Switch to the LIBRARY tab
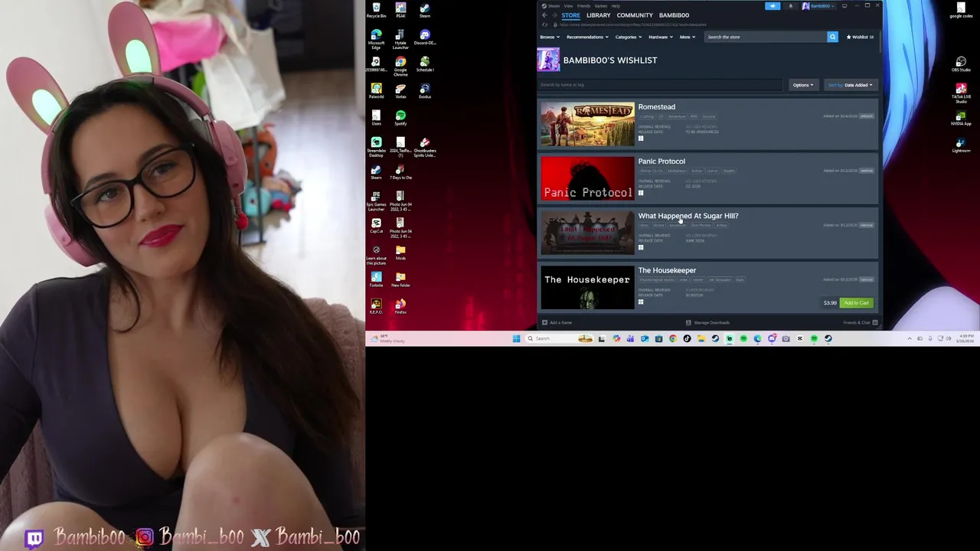The height and width of the screenshot is (551, 980). point(598,15)
